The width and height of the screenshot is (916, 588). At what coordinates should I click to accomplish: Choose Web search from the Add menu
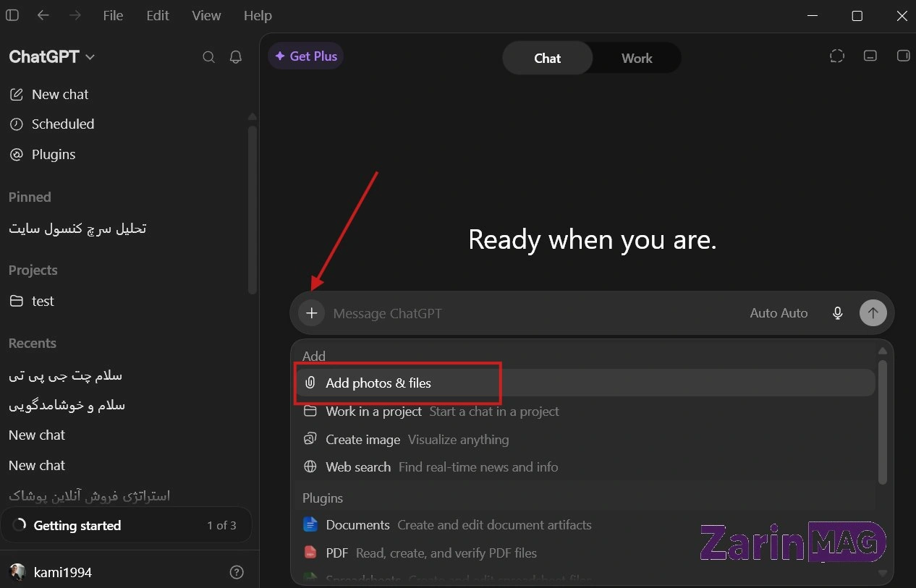click(585, 467)
